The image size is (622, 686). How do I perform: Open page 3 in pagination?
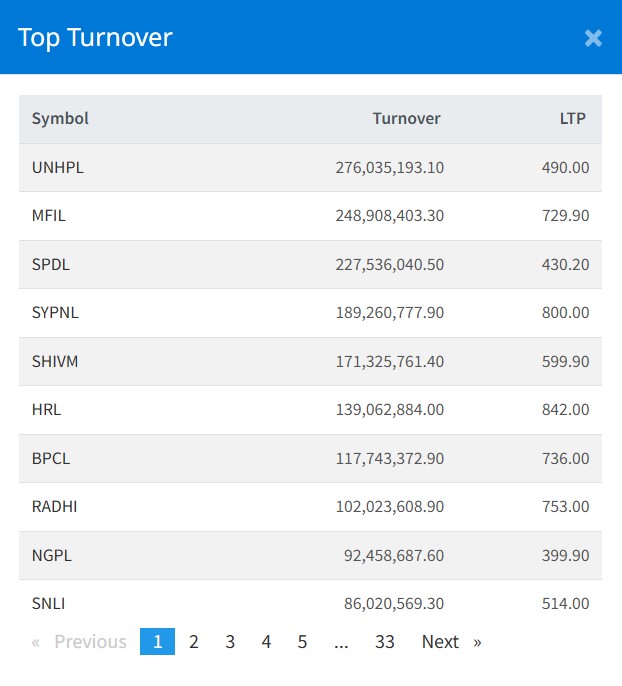pos(230,642)
